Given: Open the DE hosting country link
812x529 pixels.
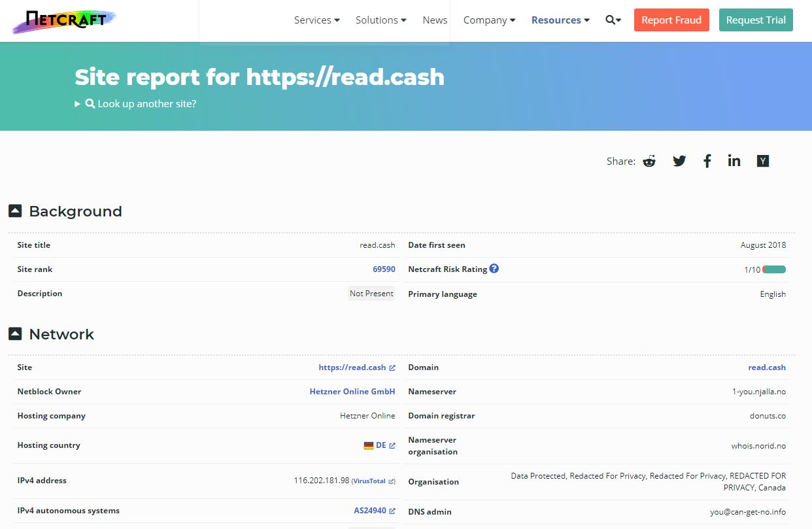Looking at the screenshot, I should 381,445.
